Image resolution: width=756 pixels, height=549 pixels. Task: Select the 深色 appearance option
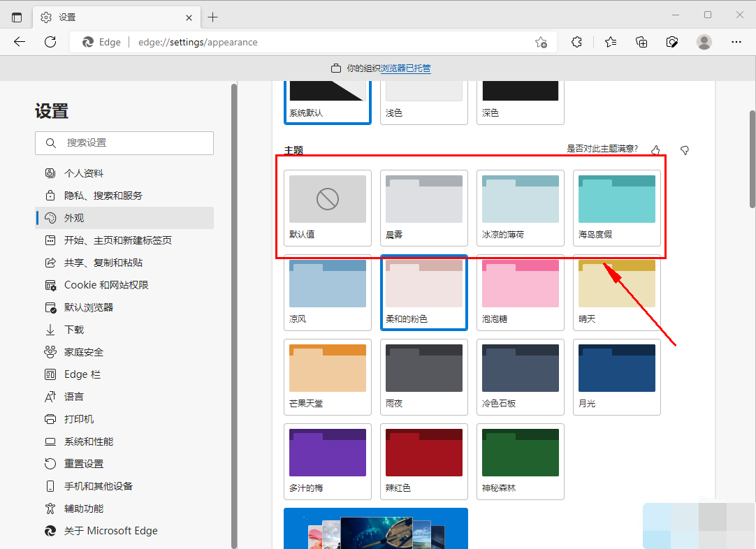pos(521,101)
